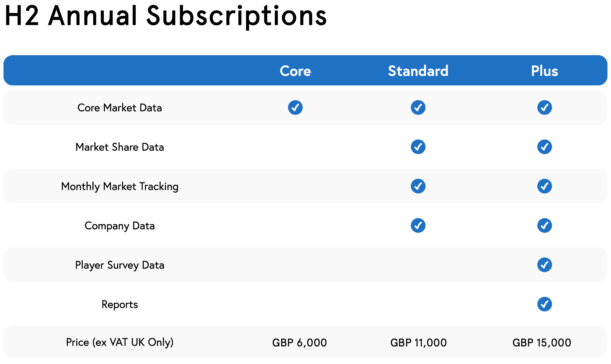Click Reports checkmark under Plus

pos(544,304)
